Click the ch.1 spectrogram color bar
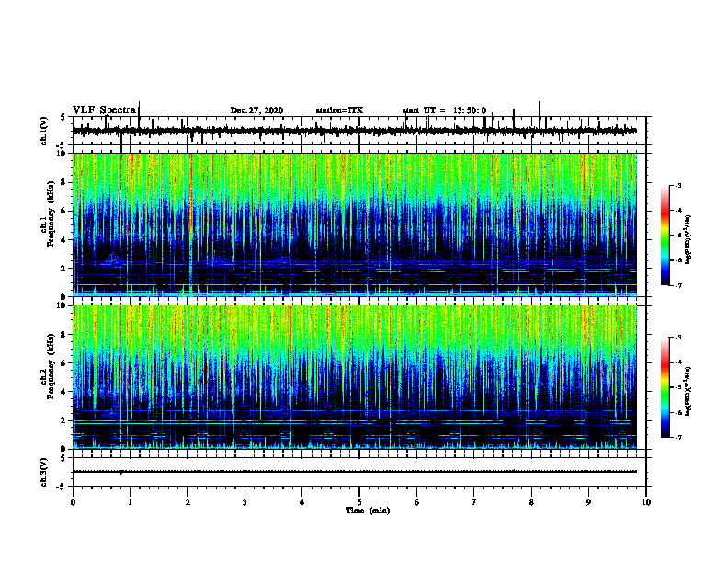The width and height of the screenshot is (728, 563). pos(665,236)
